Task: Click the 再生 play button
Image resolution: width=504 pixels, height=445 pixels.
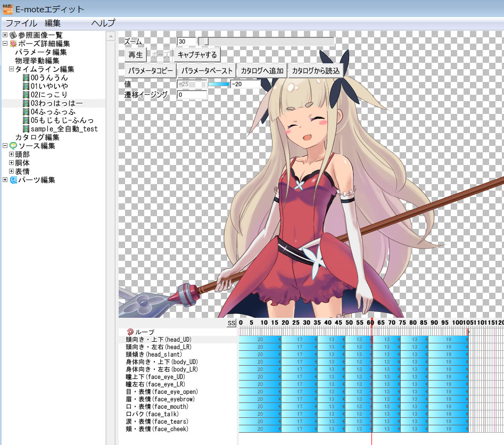Action: [x=135, y=55]
